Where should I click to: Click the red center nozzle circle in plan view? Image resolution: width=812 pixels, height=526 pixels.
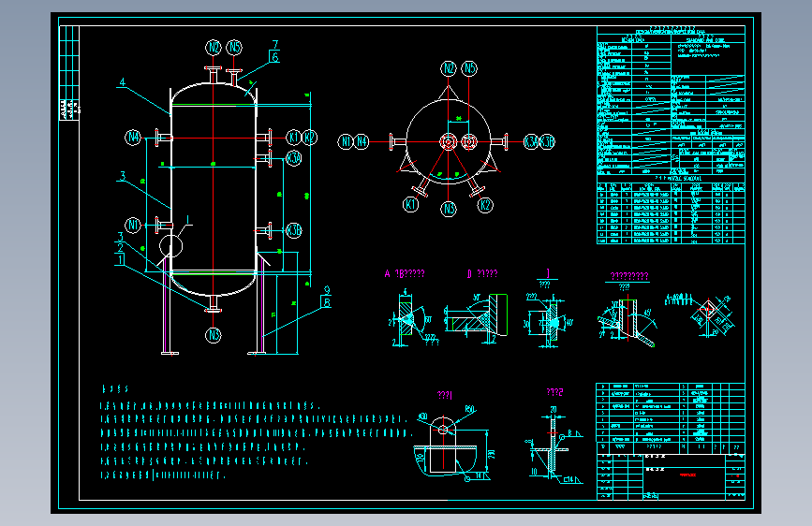click(449, 141)
